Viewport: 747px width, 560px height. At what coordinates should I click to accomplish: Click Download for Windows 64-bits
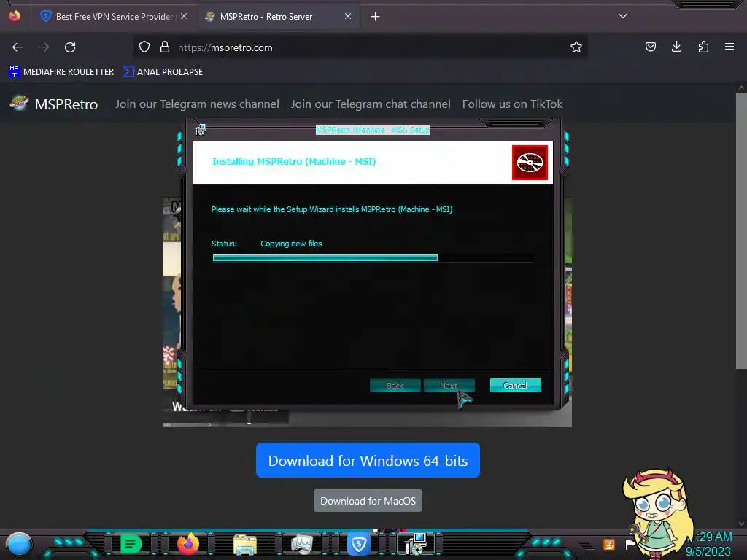pos(368,461)
